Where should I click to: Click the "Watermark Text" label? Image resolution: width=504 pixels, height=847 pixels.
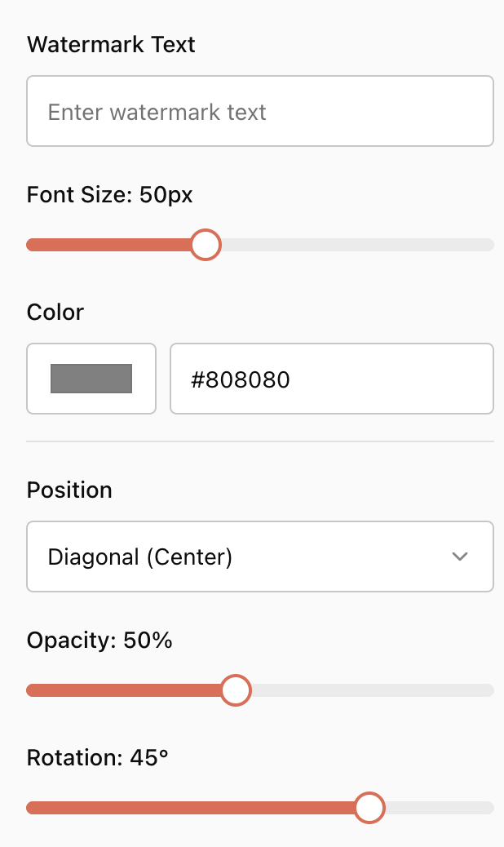click(111, 44)
